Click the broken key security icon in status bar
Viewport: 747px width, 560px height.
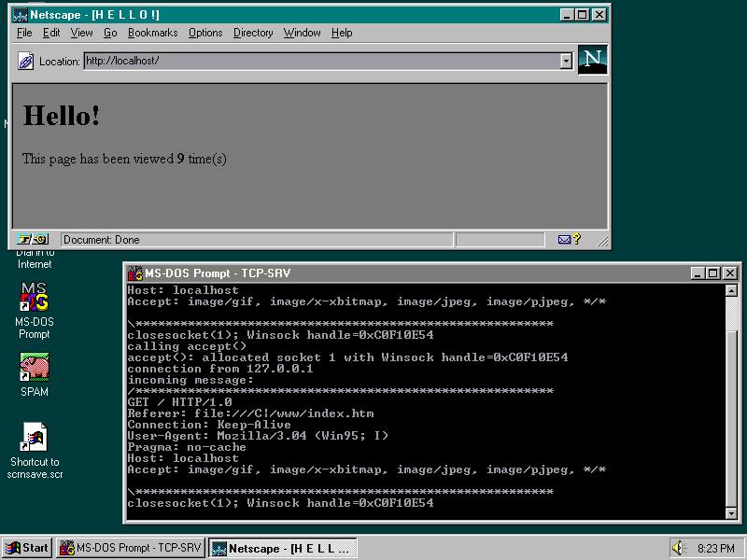(x=32, y=239)
